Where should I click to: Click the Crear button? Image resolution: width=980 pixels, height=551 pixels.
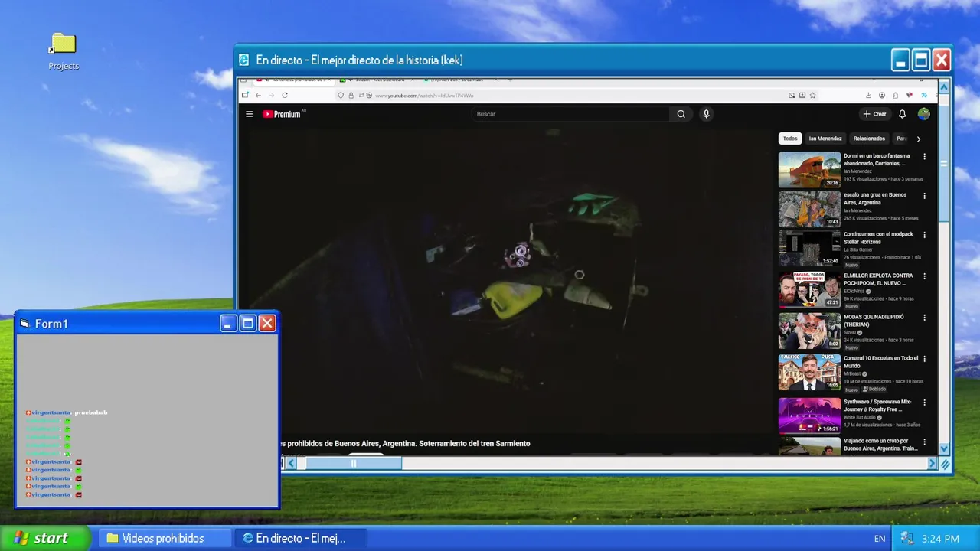(x=874, y=114)
